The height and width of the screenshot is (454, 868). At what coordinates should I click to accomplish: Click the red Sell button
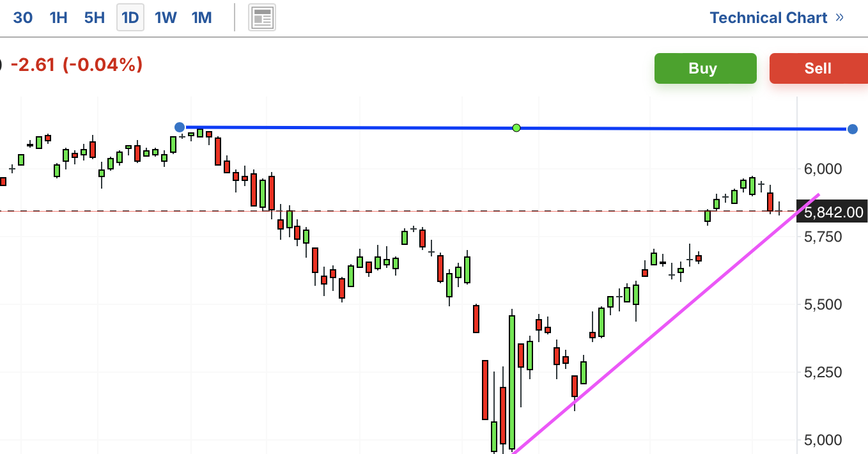point(819,68)
